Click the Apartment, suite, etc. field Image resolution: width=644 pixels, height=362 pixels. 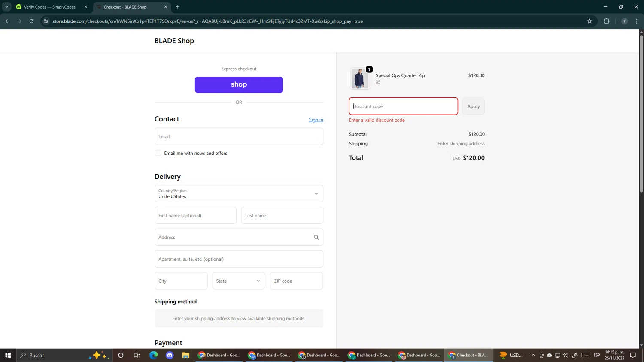(239, 259)
